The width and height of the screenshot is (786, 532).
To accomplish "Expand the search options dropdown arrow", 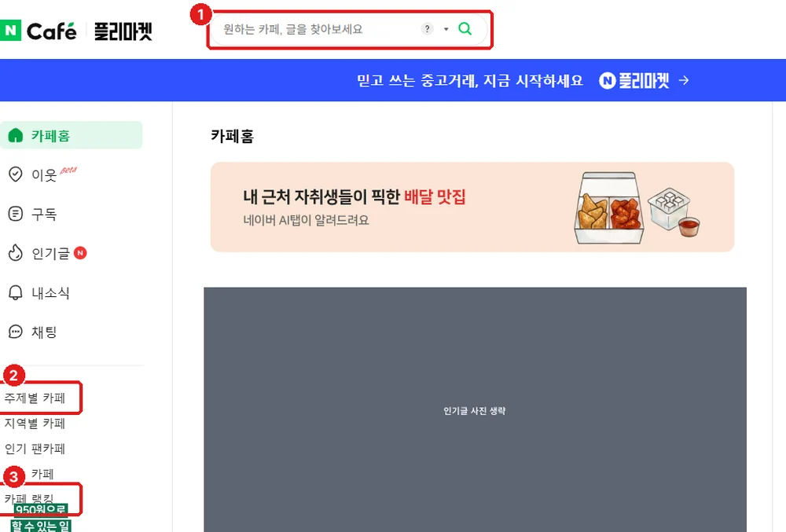I will coord(446,29).
